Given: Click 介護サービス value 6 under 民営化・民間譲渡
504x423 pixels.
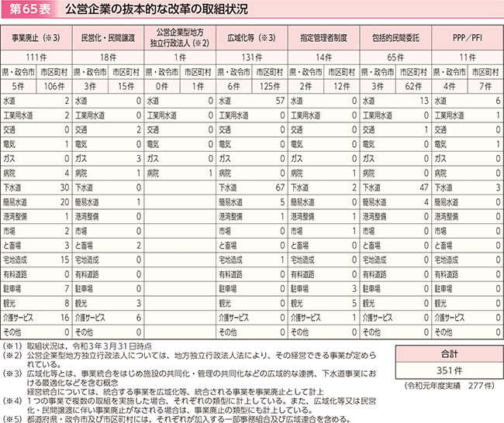Looking at the screenshot, I should 139,318.
